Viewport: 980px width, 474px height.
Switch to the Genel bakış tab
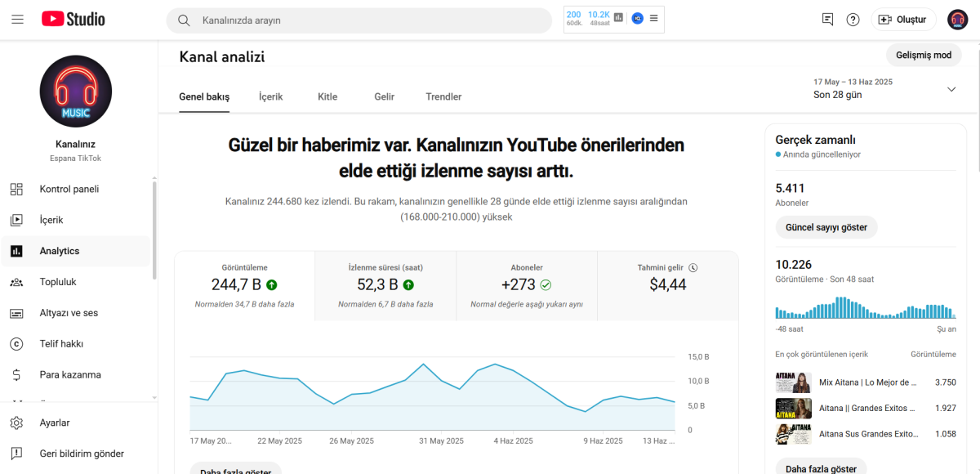tap(204, 97)
